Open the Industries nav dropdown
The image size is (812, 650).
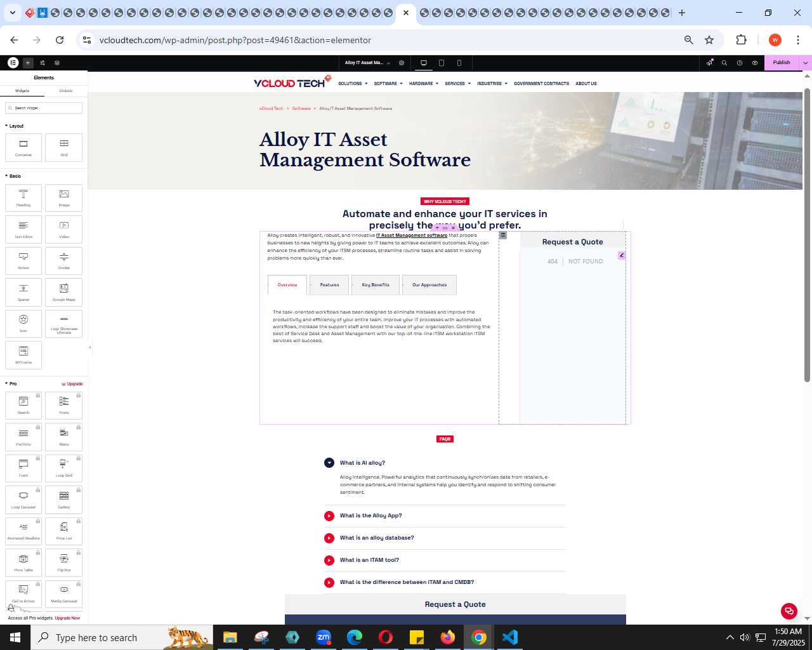pyautogui.click(x=492, y=83)
